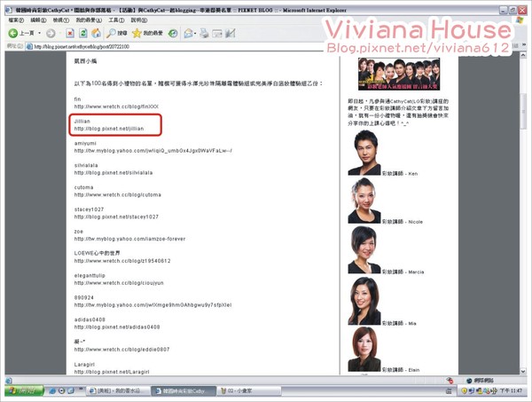Click the page scrollbar down arrow
The width and height of the screenshot is (532, 402).
[x=523, y=371]
